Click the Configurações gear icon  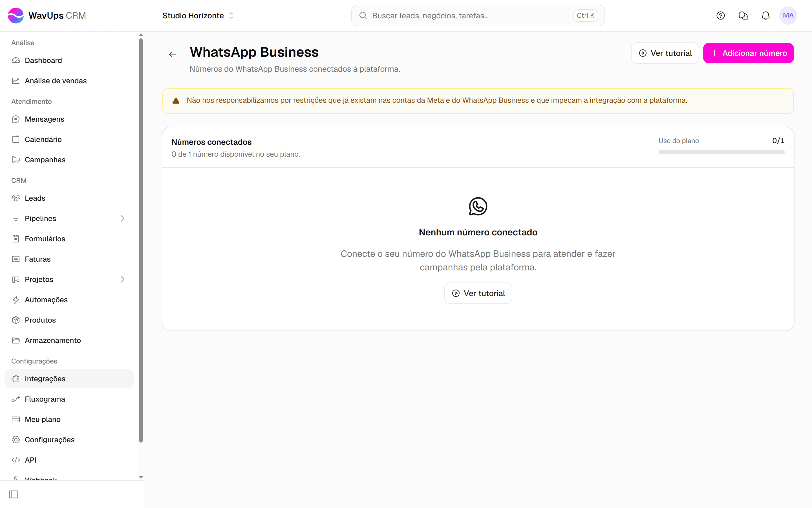click(16, 440)
